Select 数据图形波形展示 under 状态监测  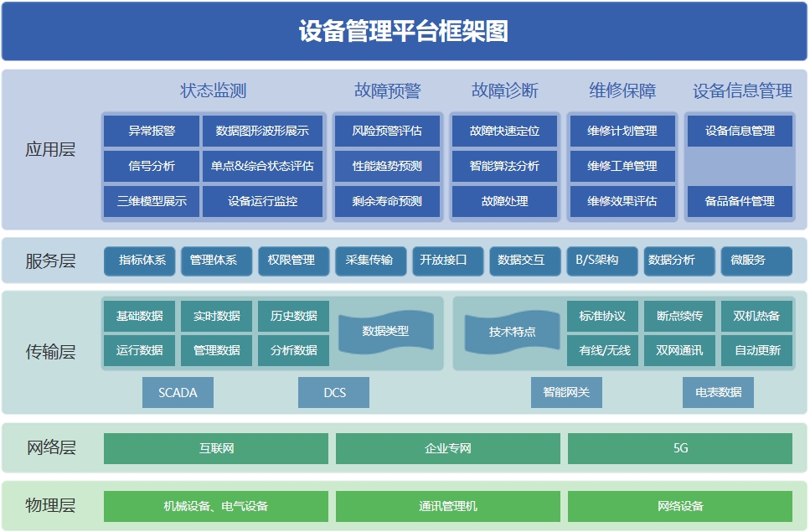coord(262,132)
